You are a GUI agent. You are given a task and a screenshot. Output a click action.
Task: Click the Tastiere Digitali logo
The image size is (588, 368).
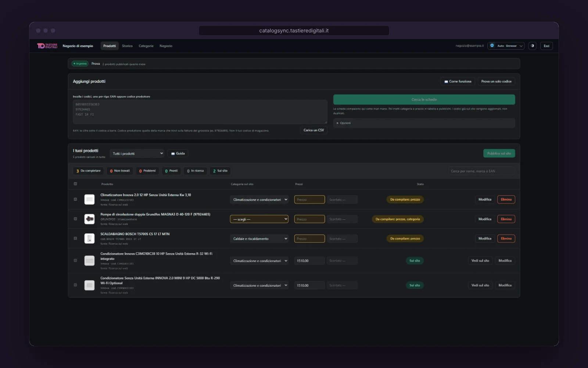tap(47, 46)
